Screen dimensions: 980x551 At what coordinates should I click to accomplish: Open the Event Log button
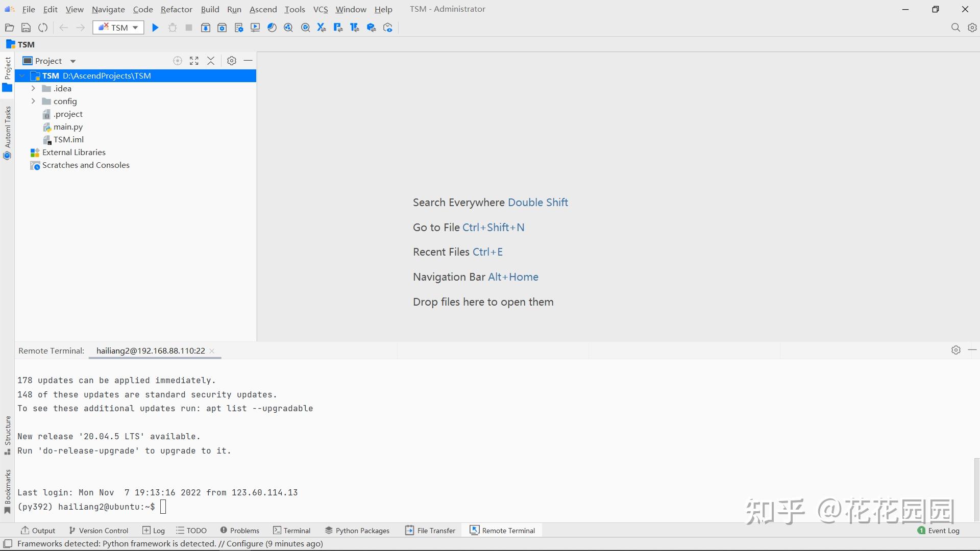938,531
